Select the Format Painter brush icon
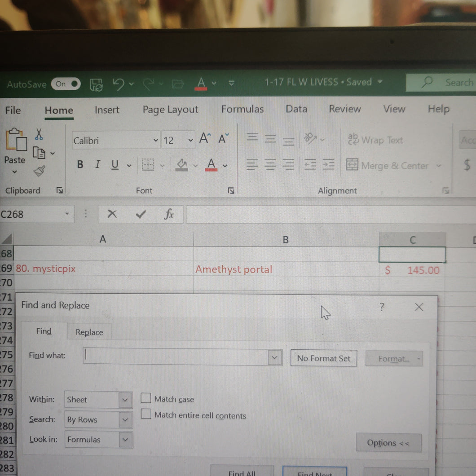This screenshot has width=476, height=476. [x=40, y=171]
